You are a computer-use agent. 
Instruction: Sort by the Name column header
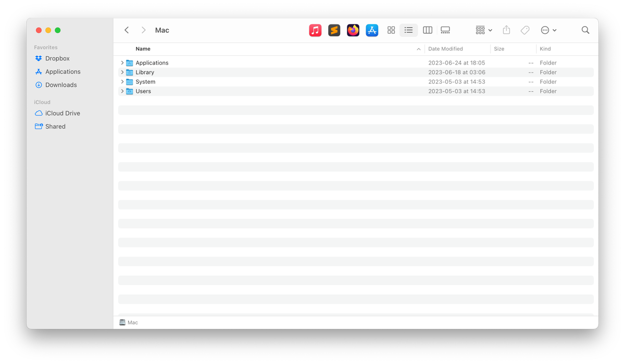click(143, 49)
